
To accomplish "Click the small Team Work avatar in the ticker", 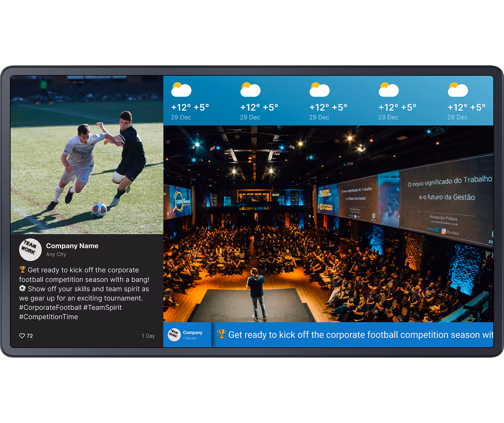I will click(174, 334).
